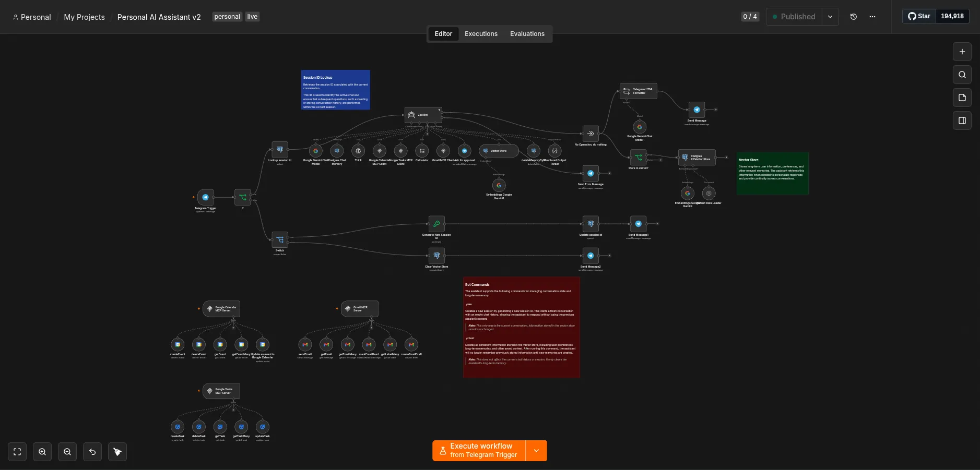This screenshot has width=980, height=470.
Task: Star the project on GitHub
Action: pos(919,16)
